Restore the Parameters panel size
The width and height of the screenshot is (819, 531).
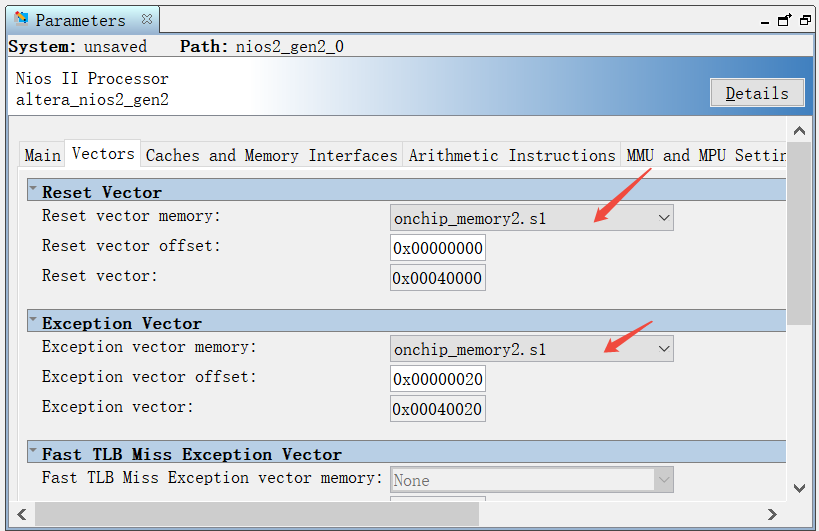805,20
